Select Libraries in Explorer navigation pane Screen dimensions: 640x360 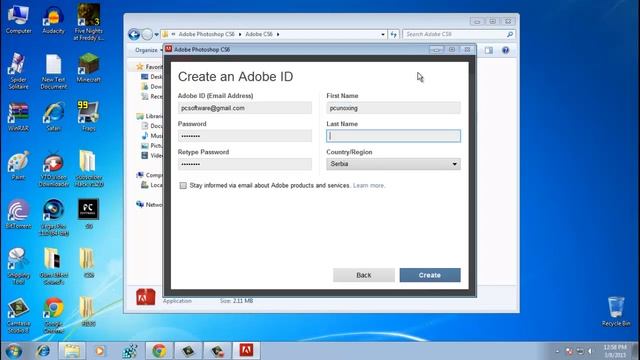pos(149,116)
